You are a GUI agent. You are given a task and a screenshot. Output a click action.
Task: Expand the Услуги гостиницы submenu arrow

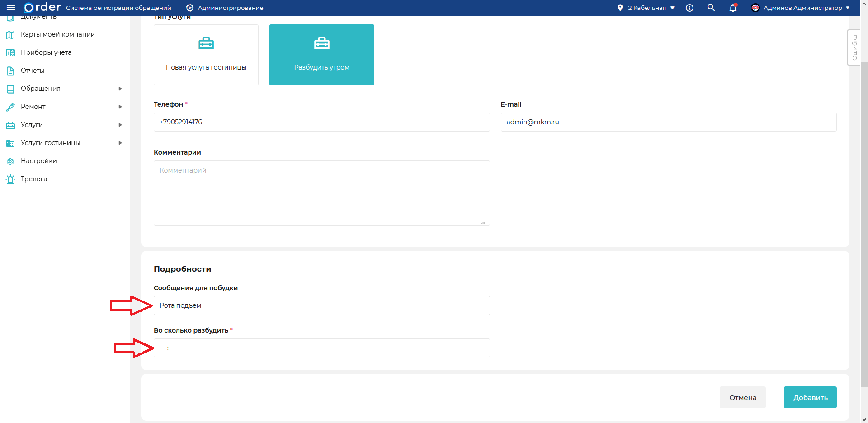(x=120, y=143)
